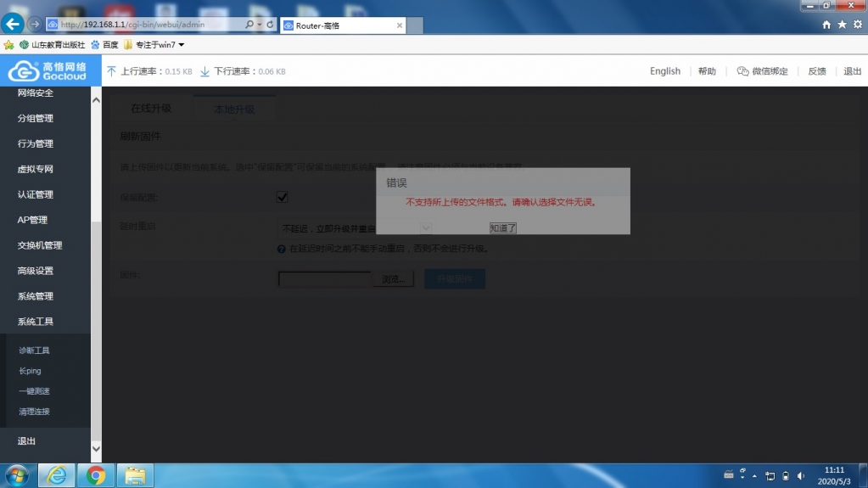Viewport: 868px width, 488px height.
Task: Select 清理连接 submenu item
Action: click(x=34, y=412)
